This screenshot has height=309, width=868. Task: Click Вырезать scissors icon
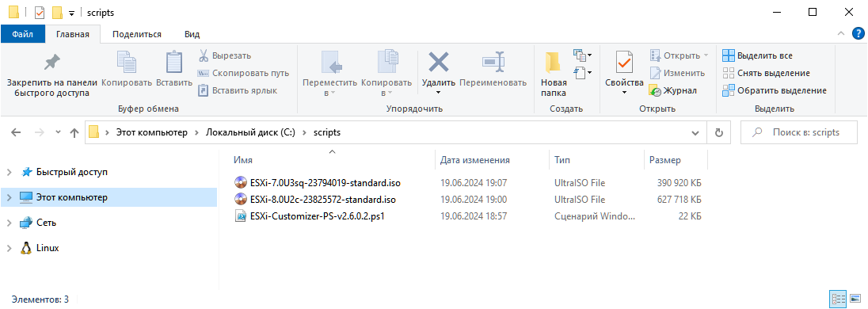pos(204,56)
